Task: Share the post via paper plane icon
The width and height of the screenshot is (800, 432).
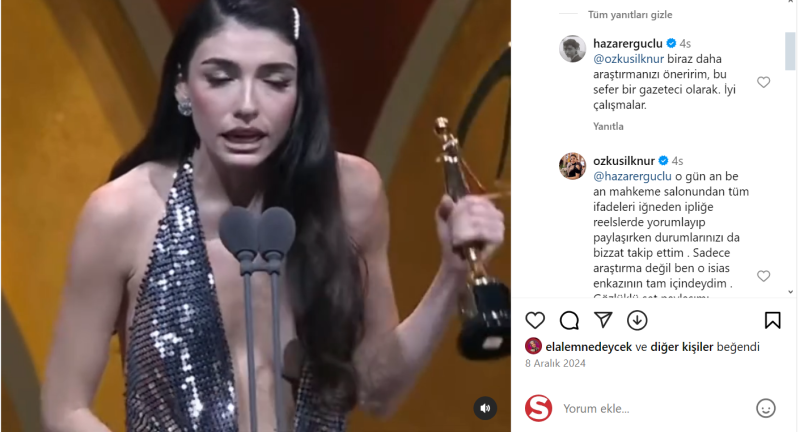Action: (x=603, y=320)
